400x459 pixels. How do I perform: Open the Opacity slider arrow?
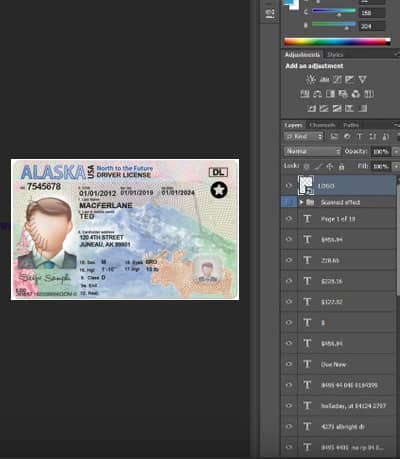pyautogui.click(x=396, y=152)
